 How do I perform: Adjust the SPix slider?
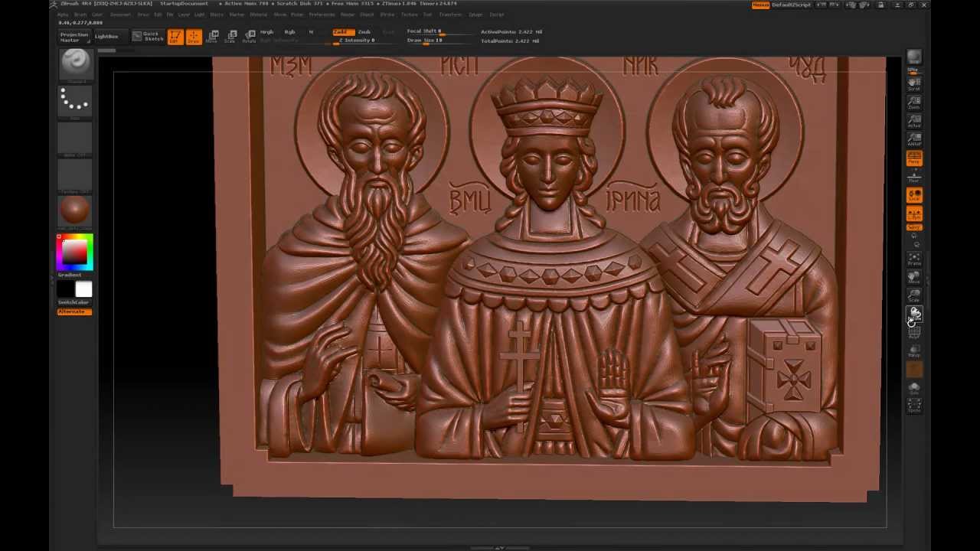[914, 70]
